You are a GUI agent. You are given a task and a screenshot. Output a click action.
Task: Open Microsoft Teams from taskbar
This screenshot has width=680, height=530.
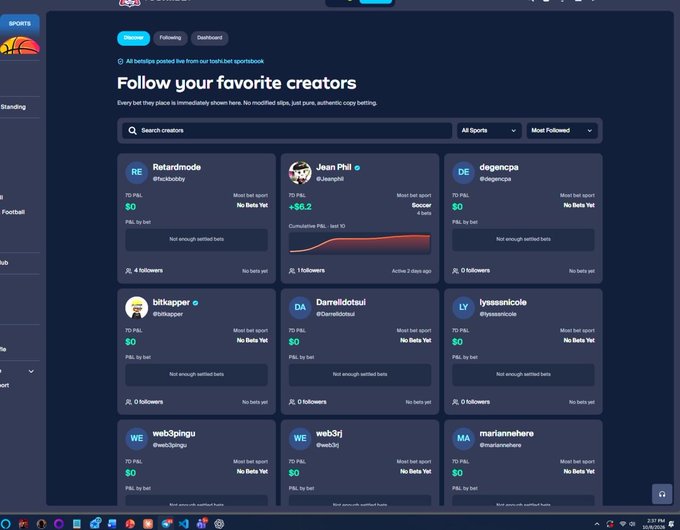tap(202, 523)
